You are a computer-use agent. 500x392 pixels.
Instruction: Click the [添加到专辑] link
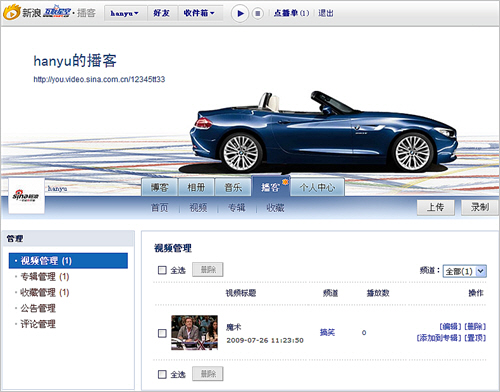439,338
